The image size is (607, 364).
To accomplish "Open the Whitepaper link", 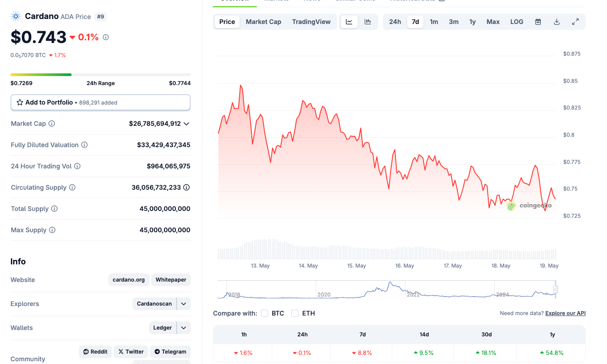I will 171,280.
